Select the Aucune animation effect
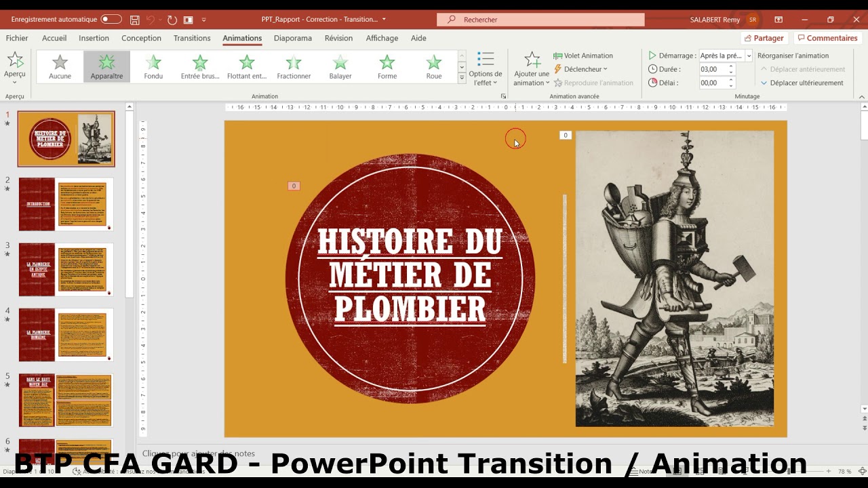 pyautogui.click(x=60, y=67)
